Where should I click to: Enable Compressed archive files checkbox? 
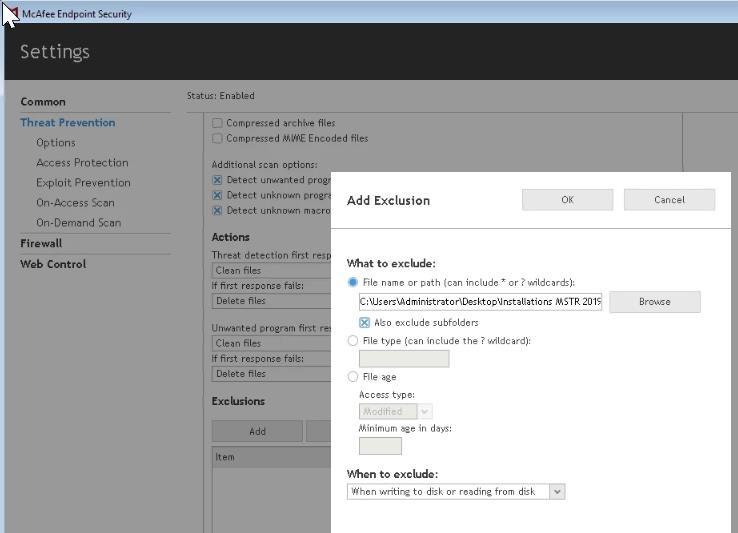(x=217, y=123)
